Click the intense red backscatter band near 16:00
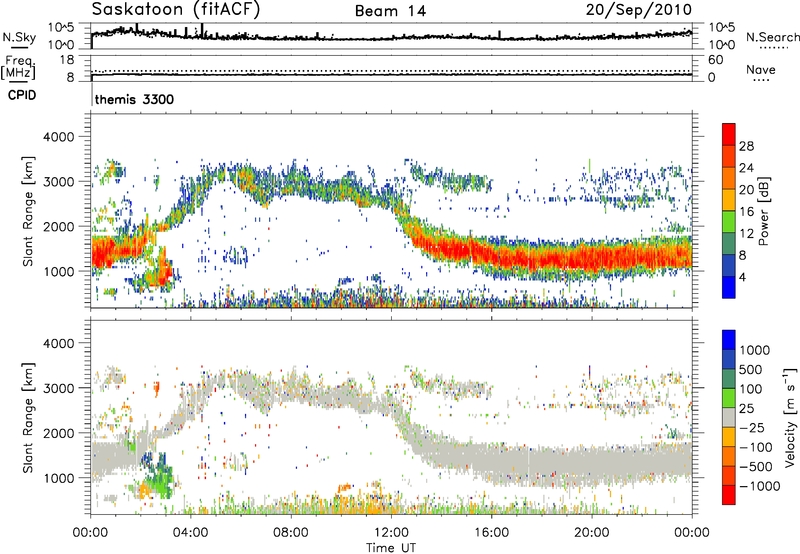This screenshot has width=800, height=554. pos(491,254)
